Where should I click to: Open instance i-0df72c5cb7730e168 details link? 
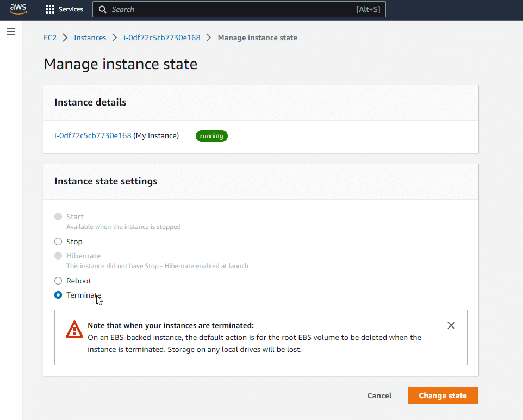pyautogui.click(x=93, y=135)
